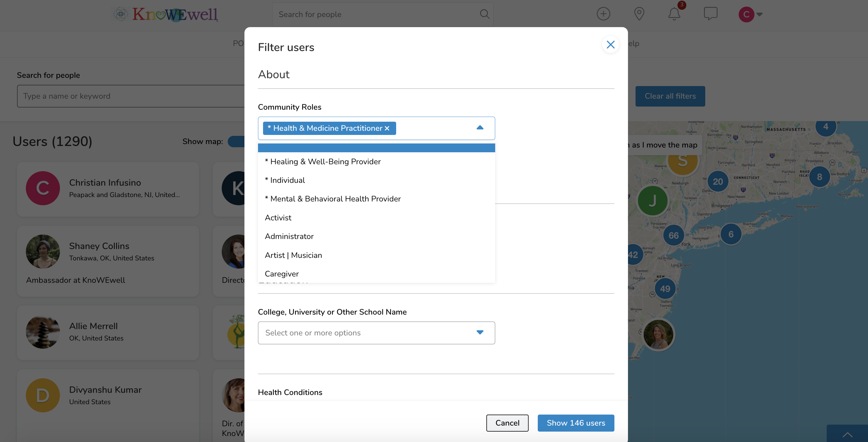The width and height of the screenshot is (868, 442).
Task: Click the KnoWEwell logo
Action: pos(165,14)
